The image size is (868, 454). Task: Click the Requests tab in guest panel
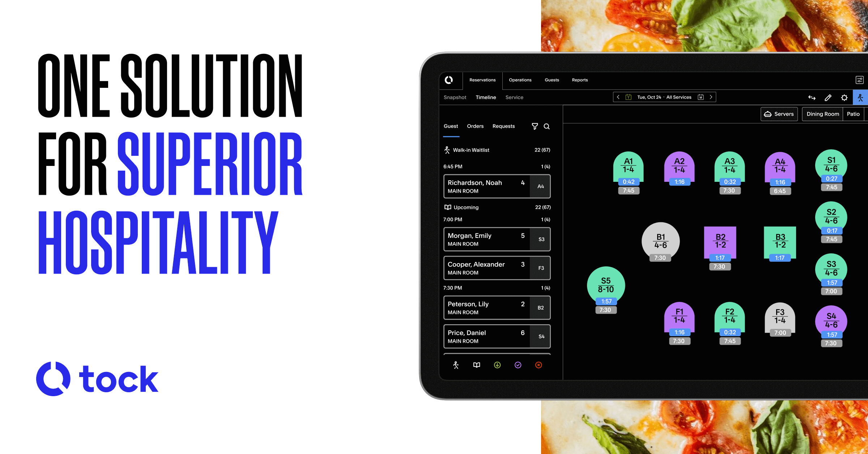(503, 126)
